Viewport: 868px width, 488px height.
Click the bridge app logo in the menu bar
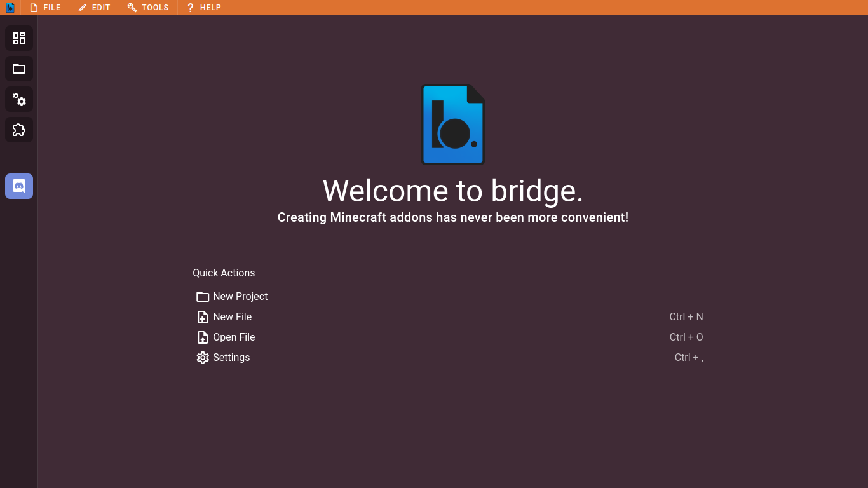pos(10,8)
